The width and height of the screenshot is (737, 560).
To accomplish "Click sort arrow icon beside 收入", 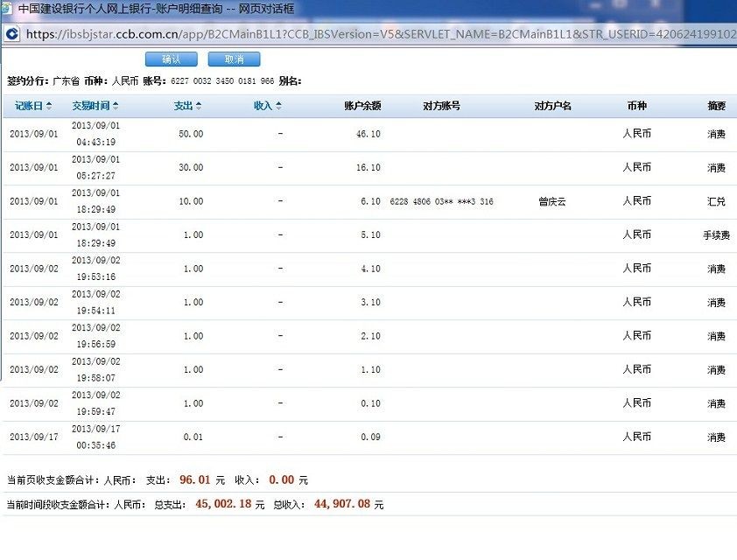I will click(x=278, y=106).
